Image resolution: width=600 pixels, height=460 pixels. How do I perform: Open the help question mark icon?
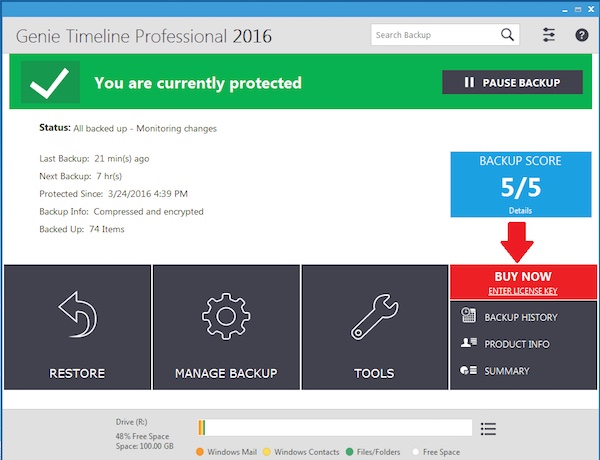[x=581, y=35]
